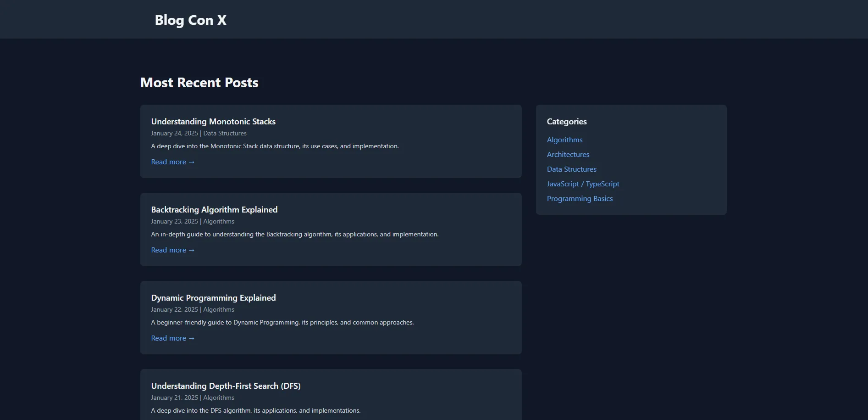Click the Blog Con X site title
Image resolution: width=868 pixels, height=420 pixels.
(x=190, y=20)
